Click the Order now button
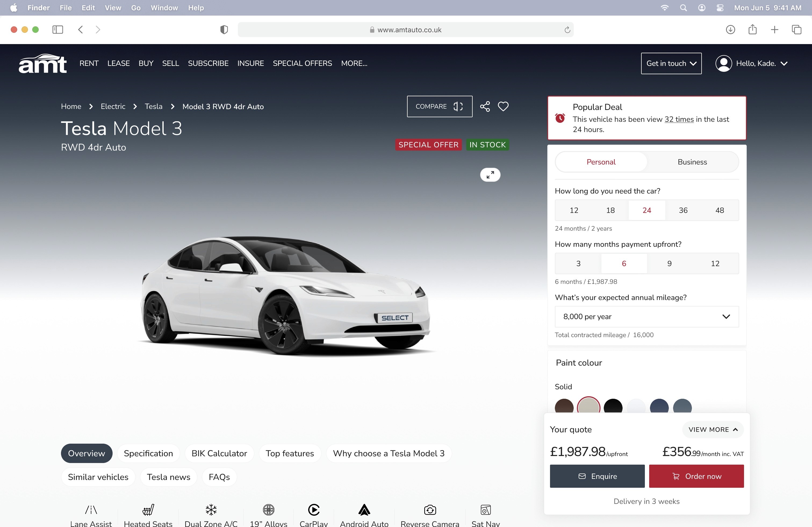 696,476
